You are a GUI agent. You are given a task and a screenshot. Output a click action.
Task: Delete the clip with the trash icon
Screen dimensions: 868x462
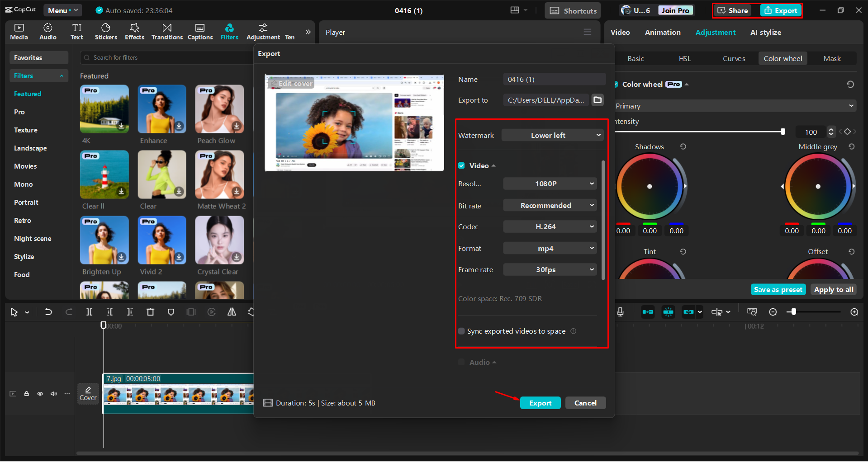coord(150,312)
